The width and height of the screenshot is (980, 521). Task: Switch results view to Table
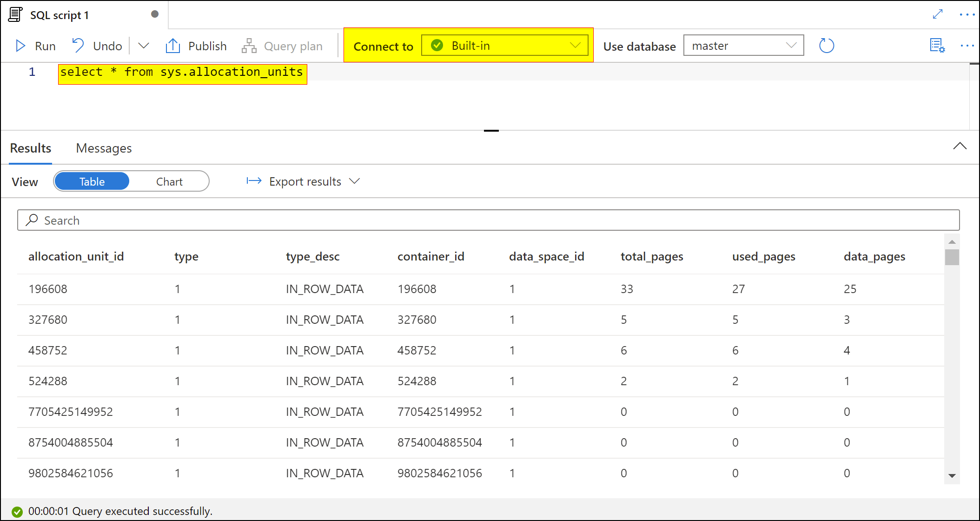point(92,181)
